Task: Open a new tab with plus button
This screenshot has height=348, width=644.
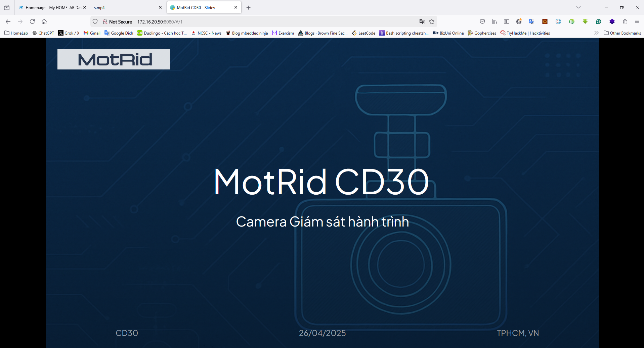Action: (x=249, y=7)
